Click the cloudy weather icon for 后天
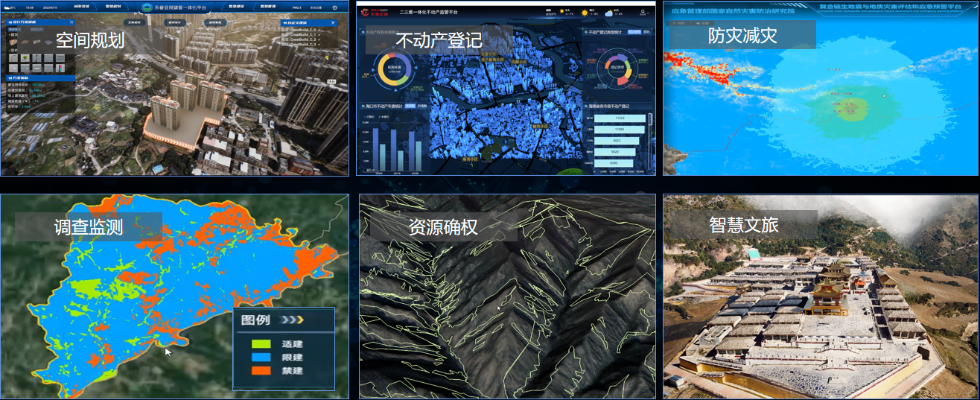980x400 pixels. pyautogui.click(x=609, y=13)
